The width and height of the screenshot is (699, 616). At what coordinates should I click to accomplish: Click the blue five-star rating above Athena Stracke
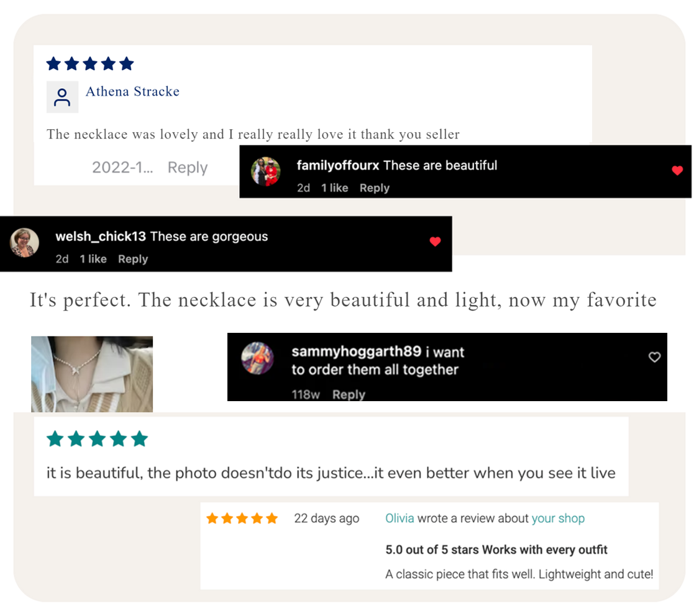click(x=90, y=63)
